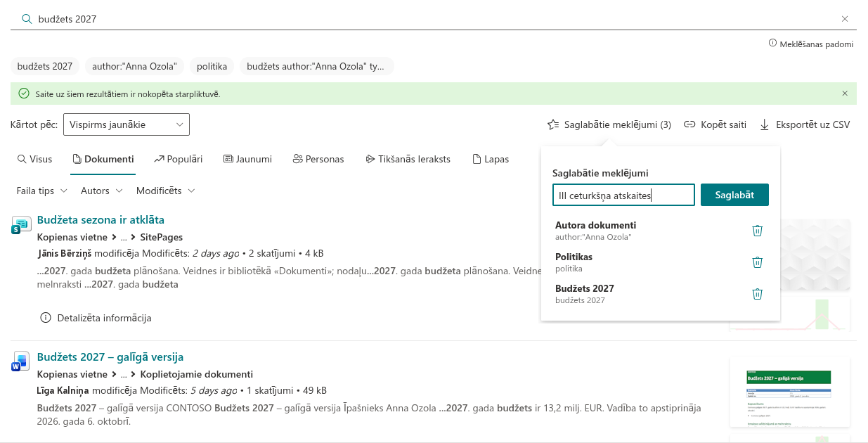Open the Budžets 2027 document thumbnail
The image size is (868, 443).
click(789, 392)
